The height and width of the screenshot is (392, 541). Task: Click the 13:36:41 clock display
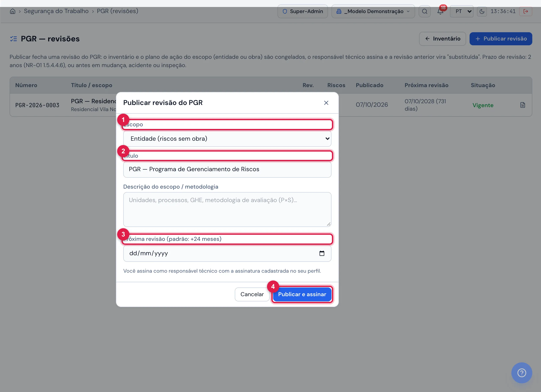tap(503, 12)
